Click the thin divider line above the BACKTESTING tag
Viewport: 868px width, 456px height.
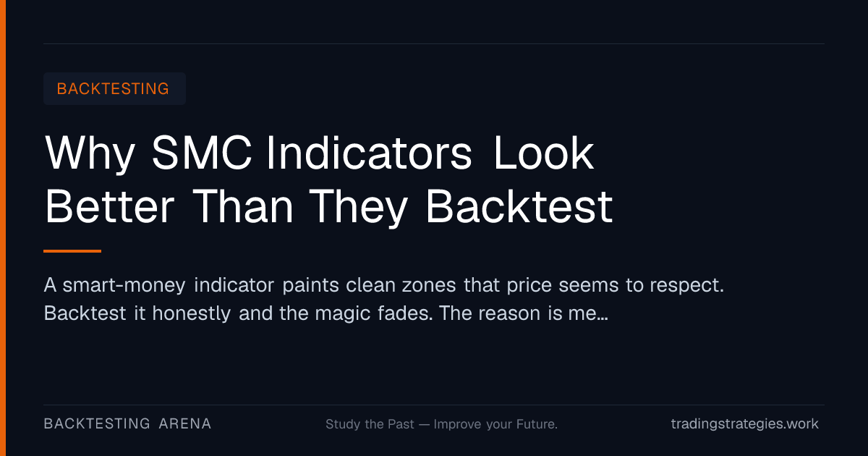click(x=434, y=43)
